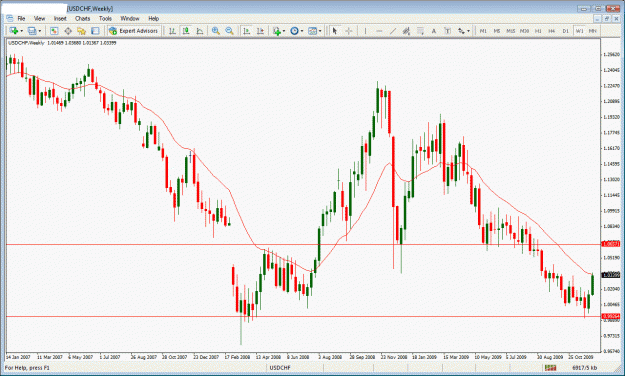Select the Fibonacci Retracement tool
The width and height of the screenshot is (625, 376).
pos(420,31)
